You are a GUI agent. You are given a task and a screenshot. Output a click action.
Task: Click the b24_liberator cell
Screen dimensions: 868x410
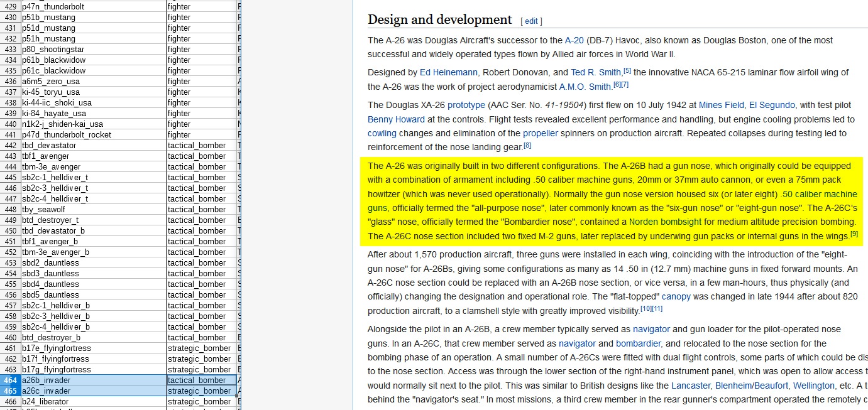point(93,402)
